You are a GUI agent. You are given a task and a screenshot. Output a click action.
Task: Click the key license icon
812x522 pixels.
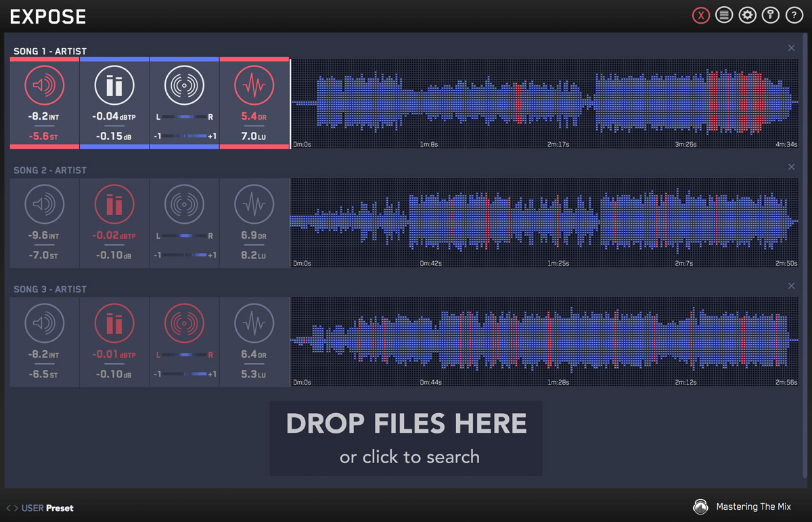pyautogui.click(x=770, y=16)
